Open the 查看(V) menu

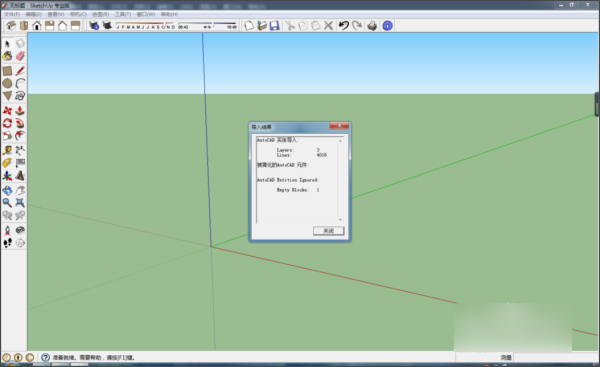coord(56,14)
